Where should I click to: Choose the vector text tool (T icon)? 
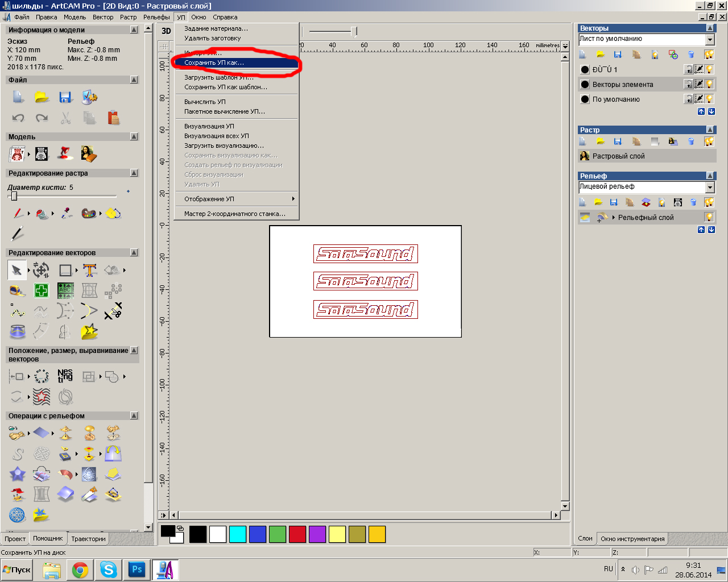(x=90, y=271)
